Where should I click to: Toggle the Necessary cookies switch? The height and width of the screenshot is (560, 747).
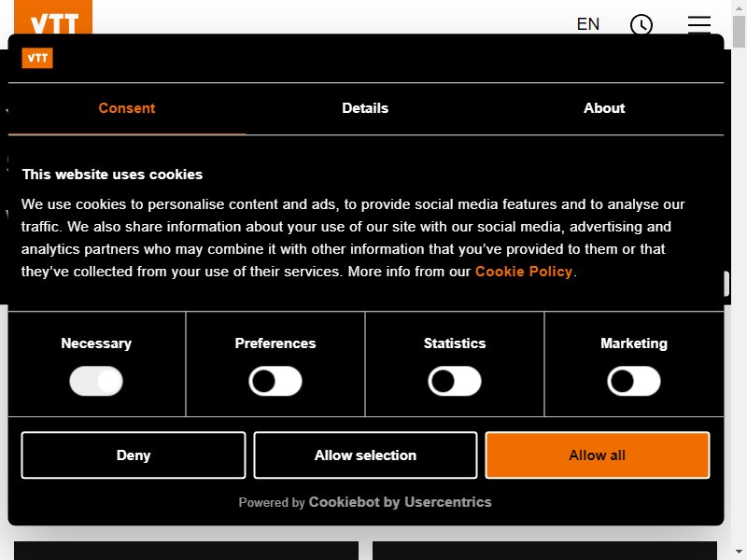(96, 381)
